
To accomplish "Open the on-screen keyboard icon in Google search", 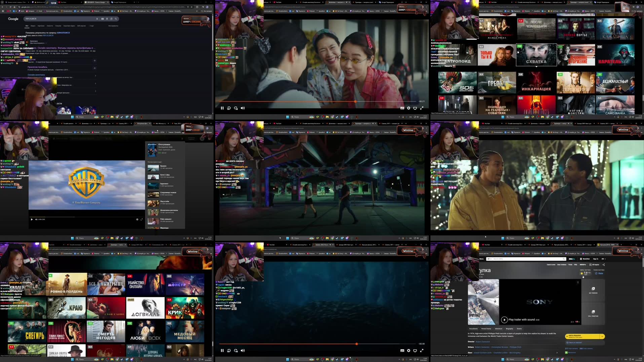I will (x=103, y=19).
